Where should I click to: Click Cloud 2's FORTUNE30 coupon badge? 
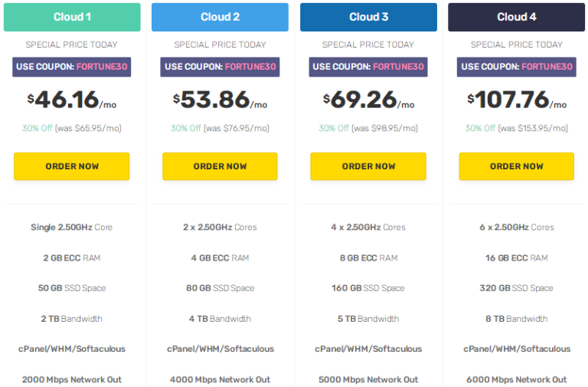pyautogui.click(x=220, y=67)
